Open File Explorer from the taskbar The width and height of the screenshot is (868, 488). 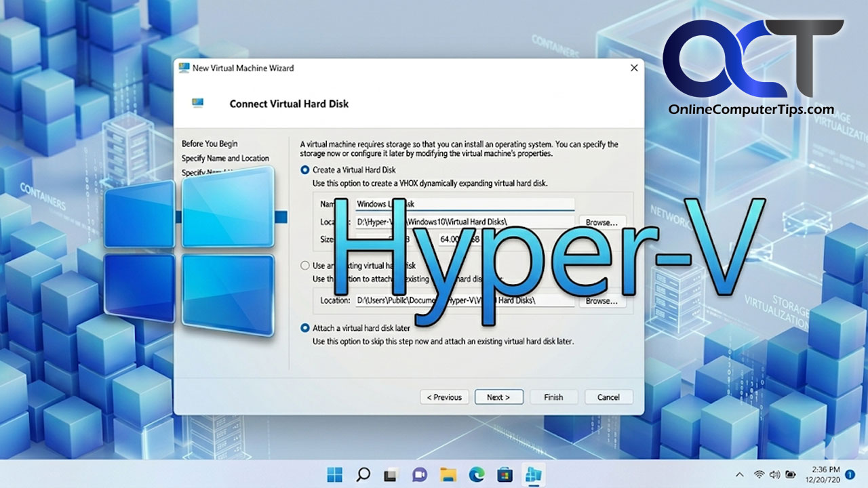click(x=448, y=474)
